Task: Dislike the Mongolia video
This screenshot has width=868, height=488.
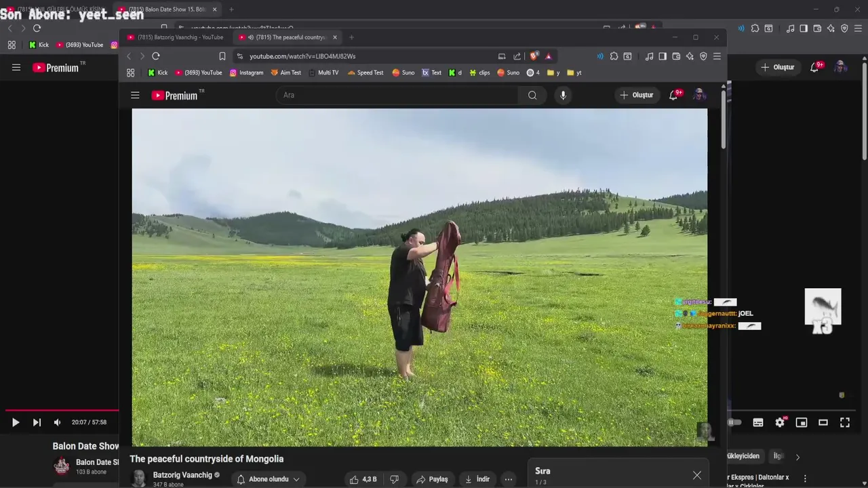Action: pos(394,479)
